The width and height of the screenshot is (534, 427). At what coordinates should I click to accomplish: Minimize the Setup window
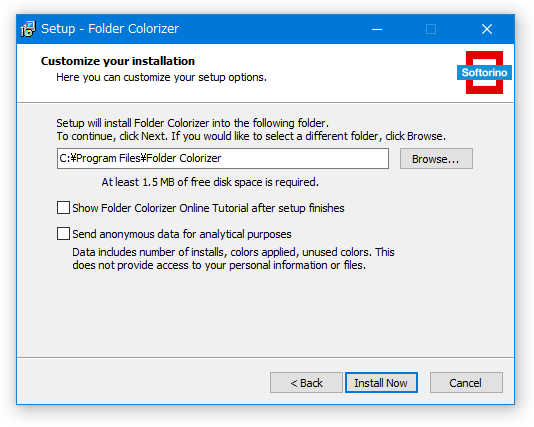point(377,29)
